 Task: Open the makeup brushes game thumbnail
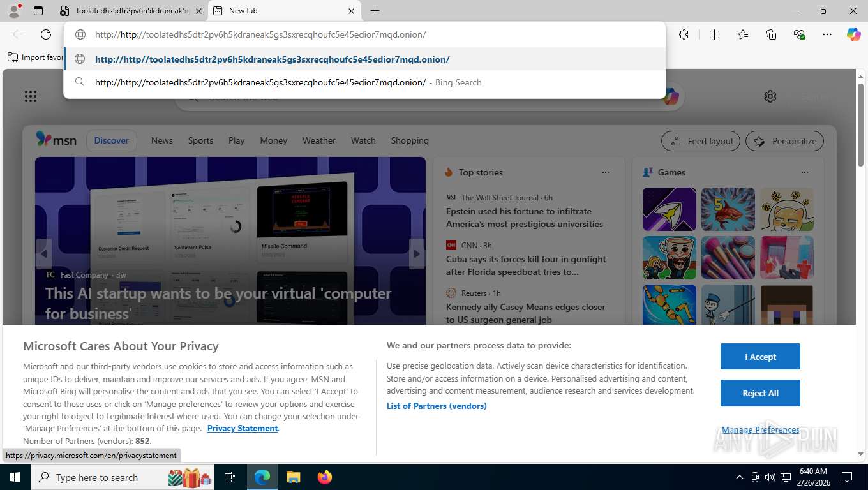(x=728, y=258)
